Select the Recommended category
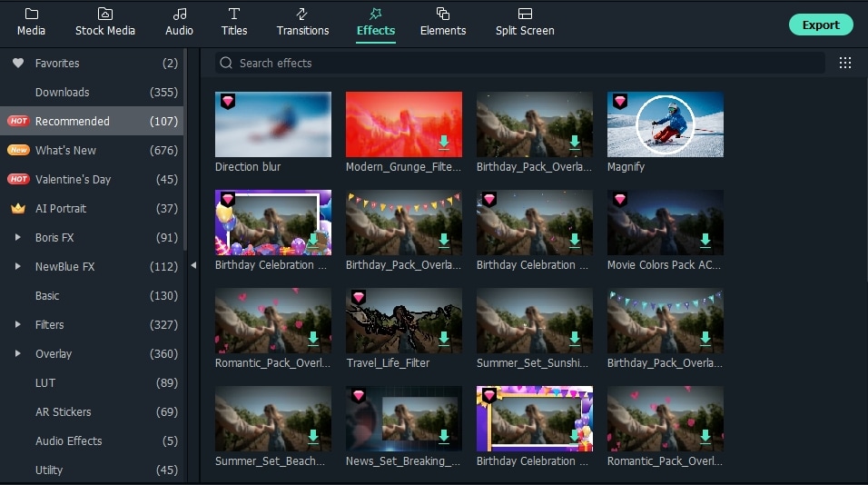 [92, 121]
